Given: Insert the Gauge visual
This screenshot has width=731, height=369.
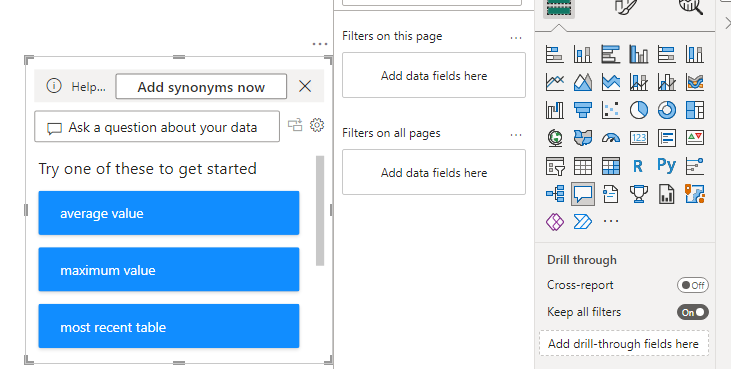Looking at the screenshot, I should (x=611, y=138).
